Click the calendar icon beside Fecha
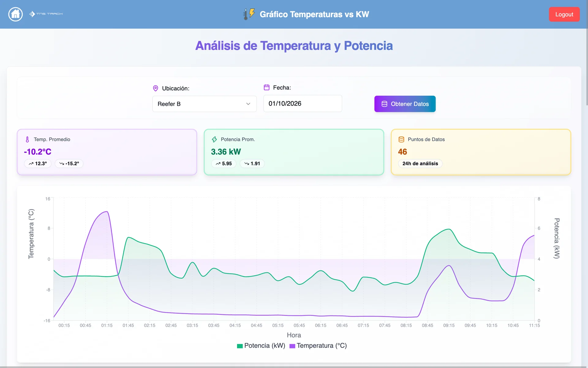 (267, 87)
